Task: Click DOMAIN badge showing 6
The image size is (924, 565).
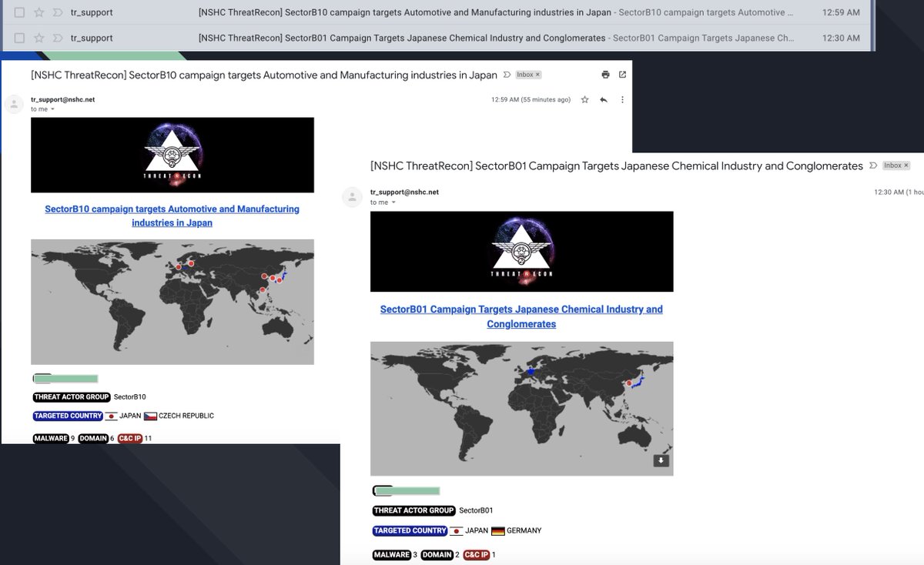Action: [92, 438]
